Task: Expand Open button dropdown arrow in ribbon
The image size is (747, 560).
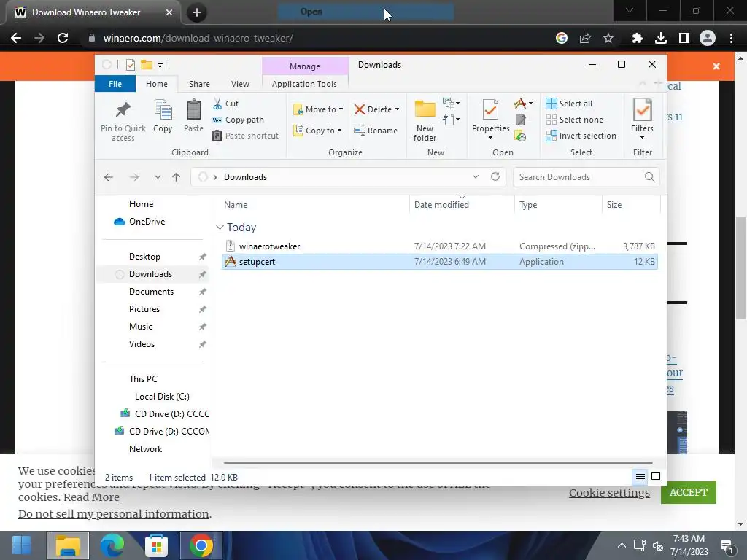Action: pos(531,104)
